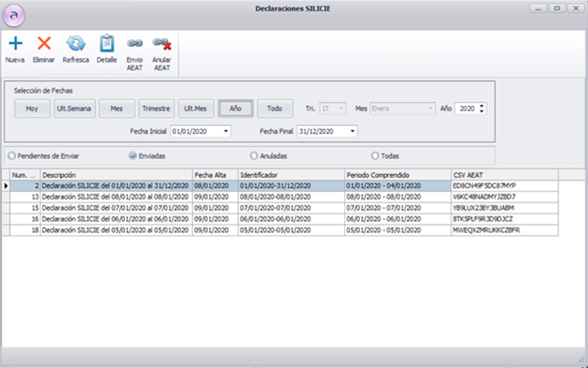The width and height of the screenshot is (588, 368).
Task: Open Detalle clipboard icon
Action: pyautogui.click(x=107, y=43)
